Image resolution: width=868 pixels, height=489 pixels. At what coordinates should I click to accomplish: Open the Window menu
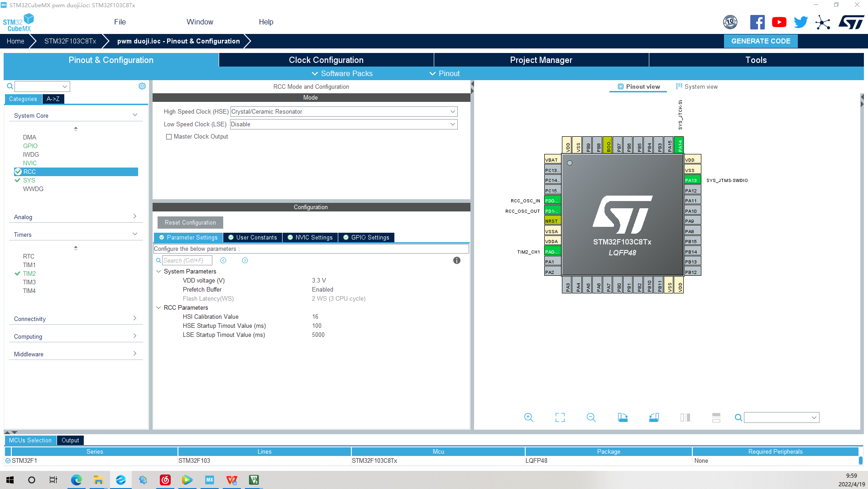(x=200, y=22)
